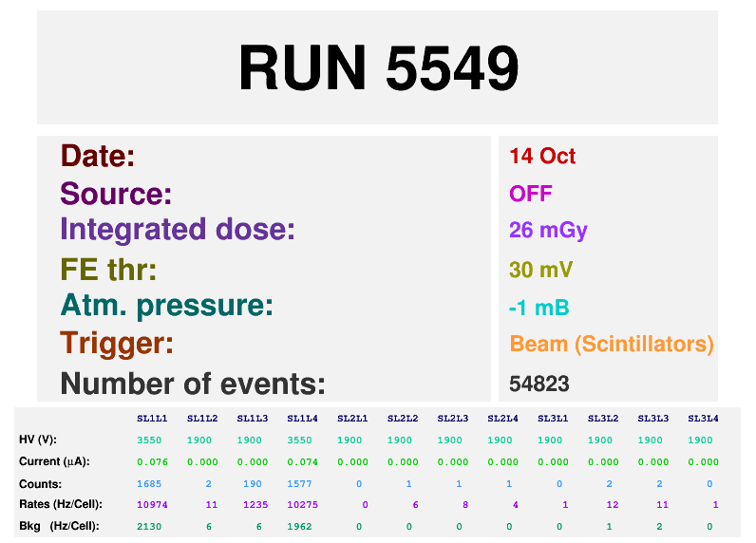Select the SL2L1 column header
The width and height of the screenshot is (756, 543).
point(352,419)
